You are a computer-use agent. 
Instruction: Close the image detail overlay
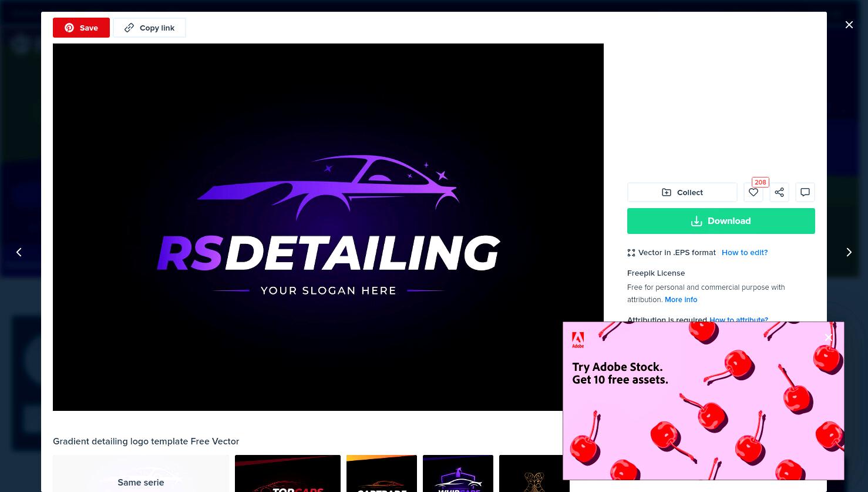pos(849,25)
